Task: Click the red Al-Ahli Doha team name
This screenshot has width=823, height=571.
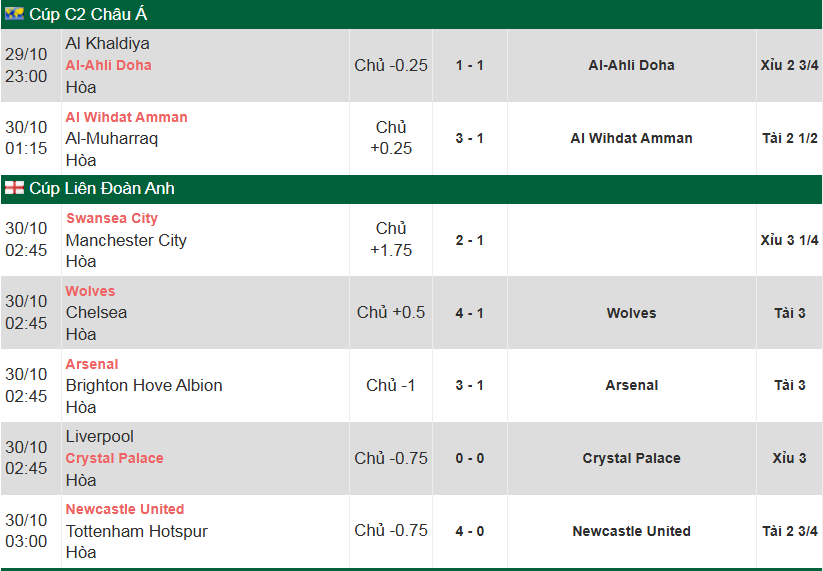Action: pyautogui.click(x=108, y=65)
